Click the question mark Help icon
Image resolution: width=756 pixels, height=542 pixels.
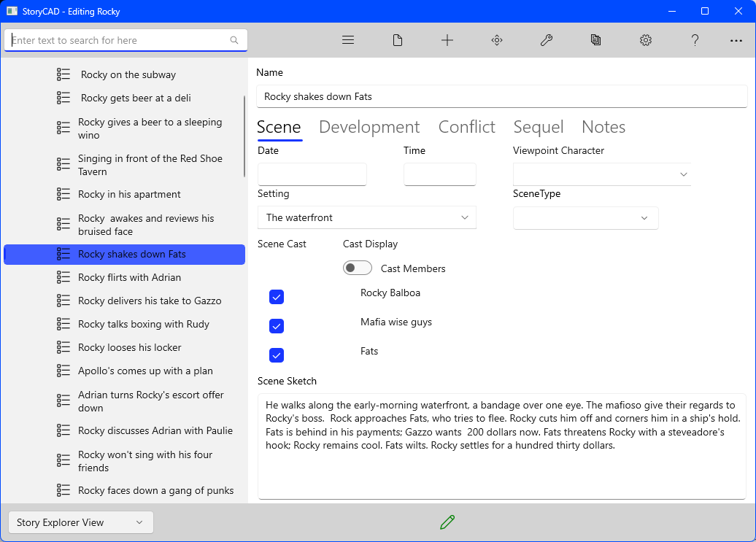tap(695, 40)
